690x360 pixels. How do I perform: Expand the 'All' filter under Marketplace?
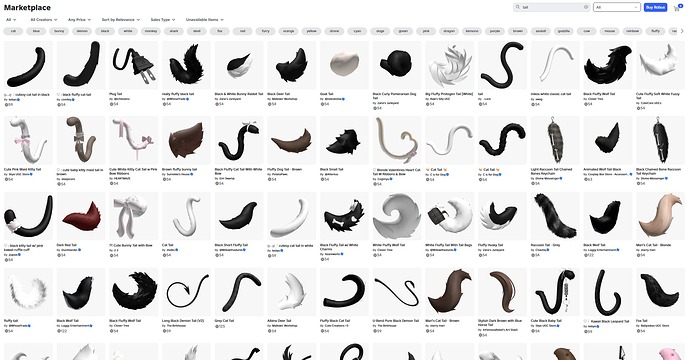coord(11,19)
